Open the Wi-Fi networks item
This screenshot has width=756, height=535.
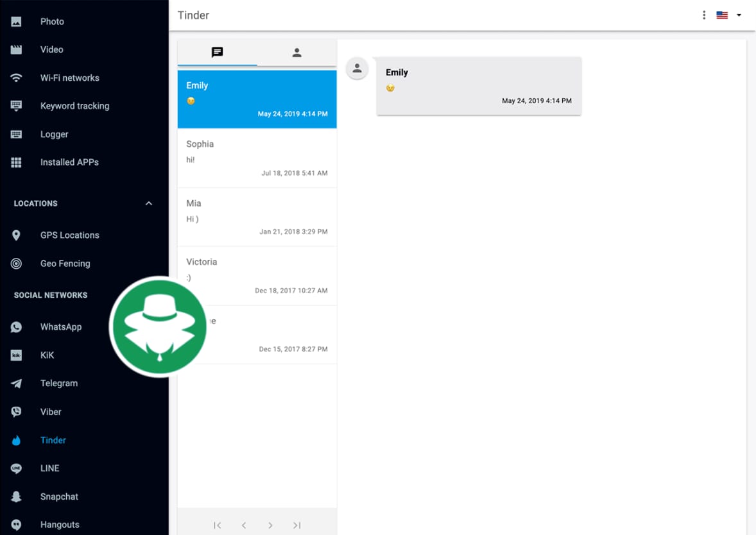tap(69, 78)
